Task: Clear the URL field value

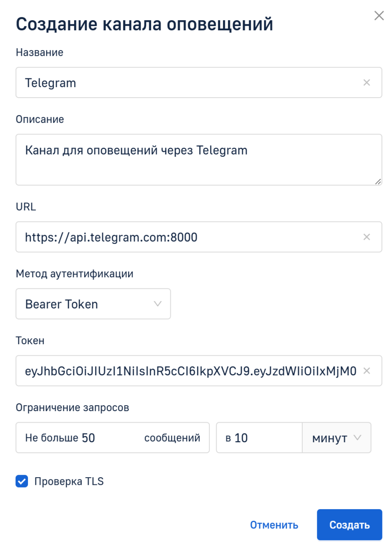Action: click(x=366, y=237)
